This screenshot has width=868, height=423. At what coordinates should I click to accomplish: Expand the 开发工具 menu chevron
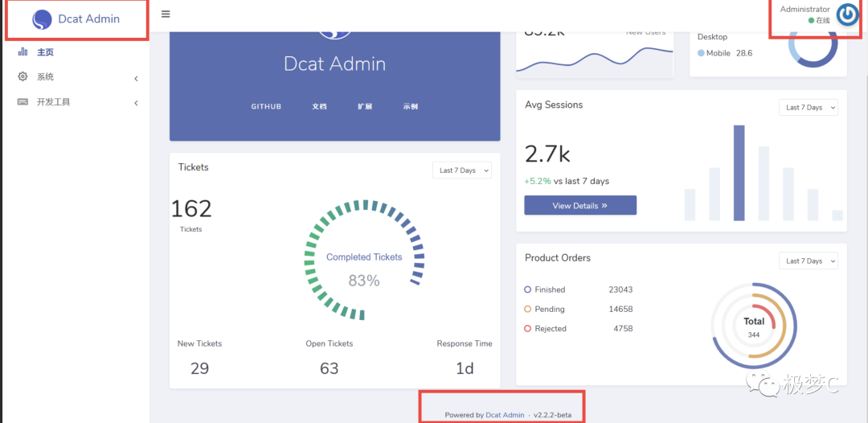point(136,103)
